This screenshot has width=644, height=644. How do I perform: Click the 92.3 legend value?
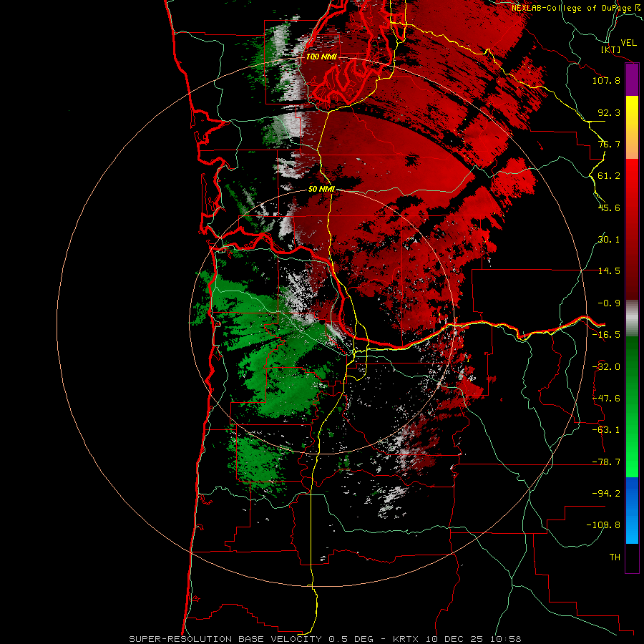[609, 112]
